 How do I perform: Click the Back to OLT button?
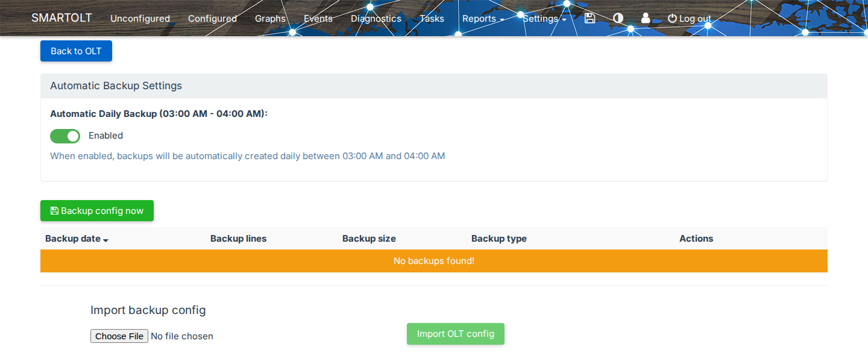coord(76,51)
